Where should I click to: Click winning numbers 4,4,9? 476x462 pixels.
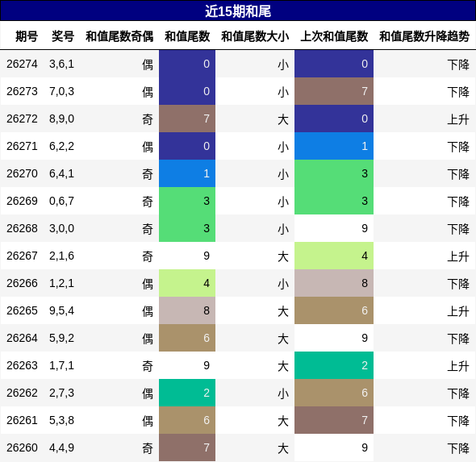(x=61, y=447)
